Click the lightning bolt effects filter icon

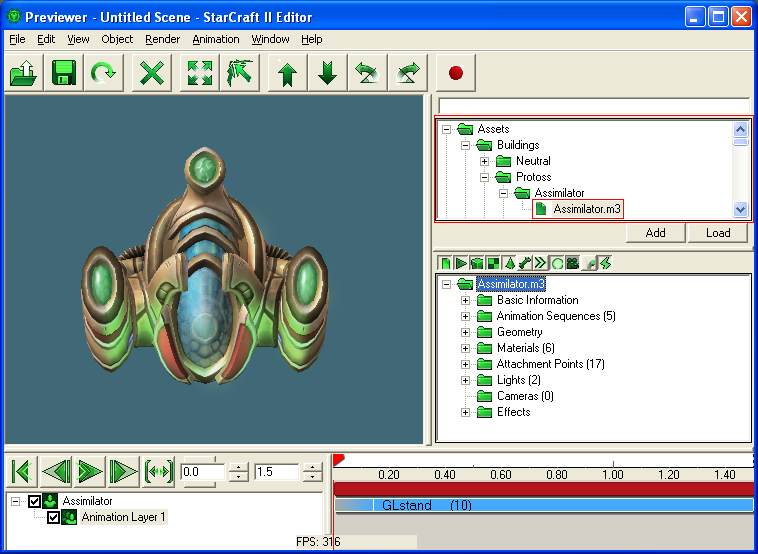605,263
